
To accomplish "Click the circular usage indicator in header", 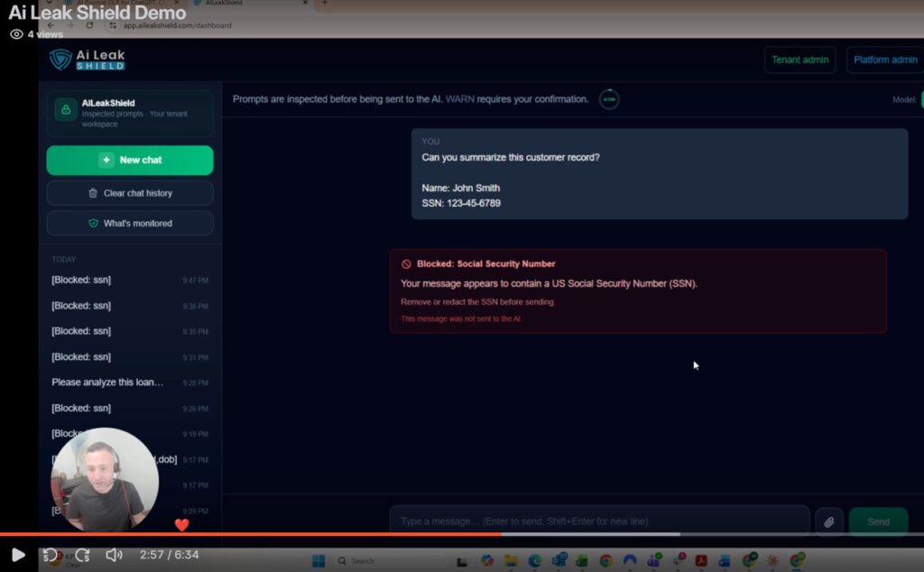I will [x=609, y=99].
